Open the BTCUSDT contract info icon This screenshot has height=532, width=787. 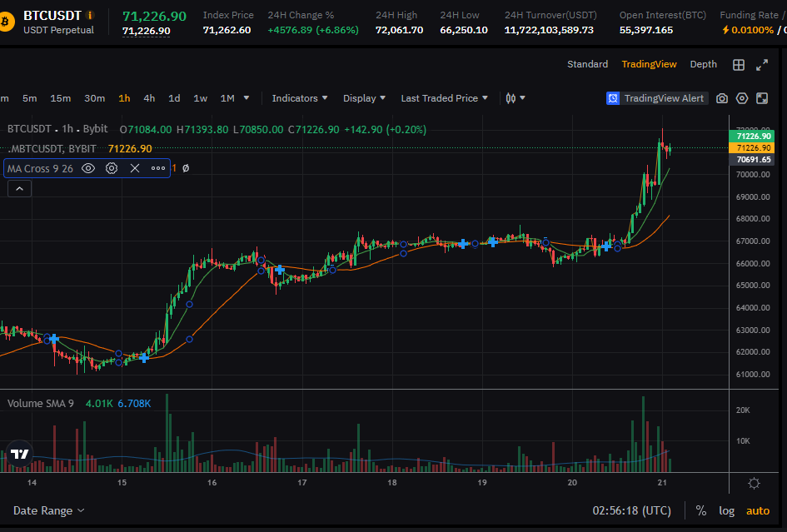[90, 15]
